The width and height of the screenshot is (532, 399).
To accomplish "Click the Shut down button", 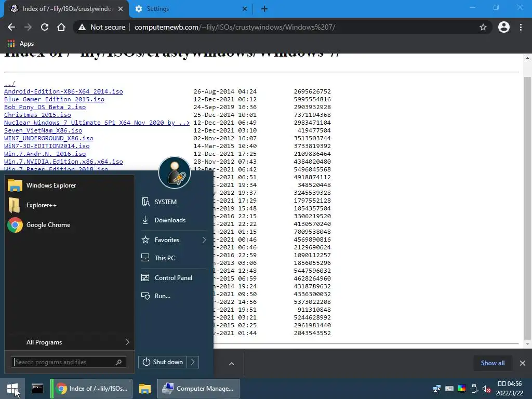I will (x=163, y=362).
